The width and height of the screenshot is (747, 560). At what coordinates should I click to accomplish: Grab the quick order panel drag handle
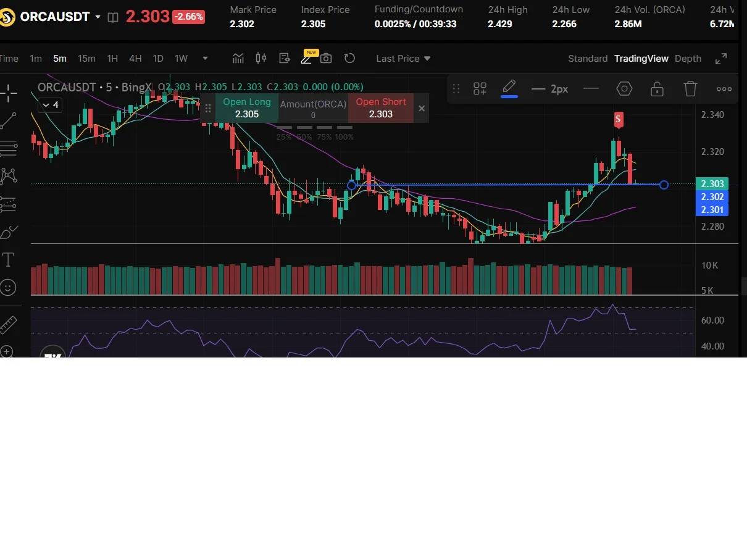pos(208,109)
